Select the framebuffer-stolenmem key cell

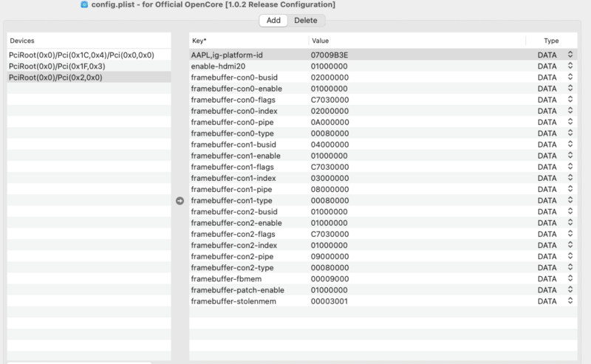233,301
